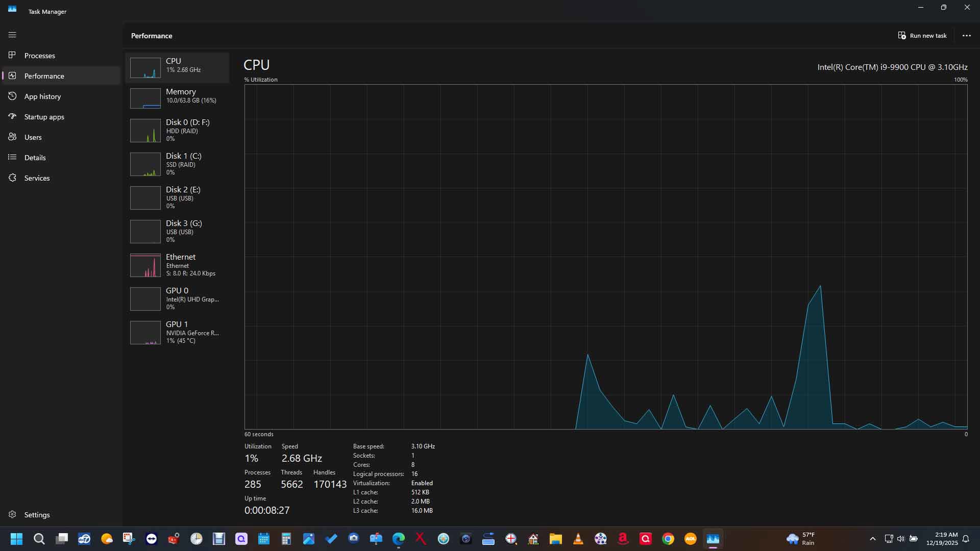Open the Details section
Viewport: 980px width, 551px height.
pos(34,157)
